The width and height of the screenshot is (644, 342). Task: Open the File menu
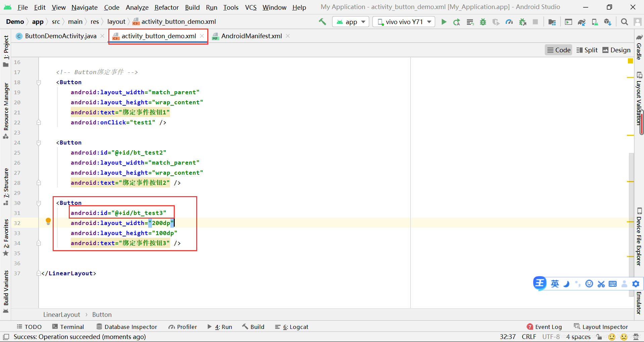[x=22, y=7]
